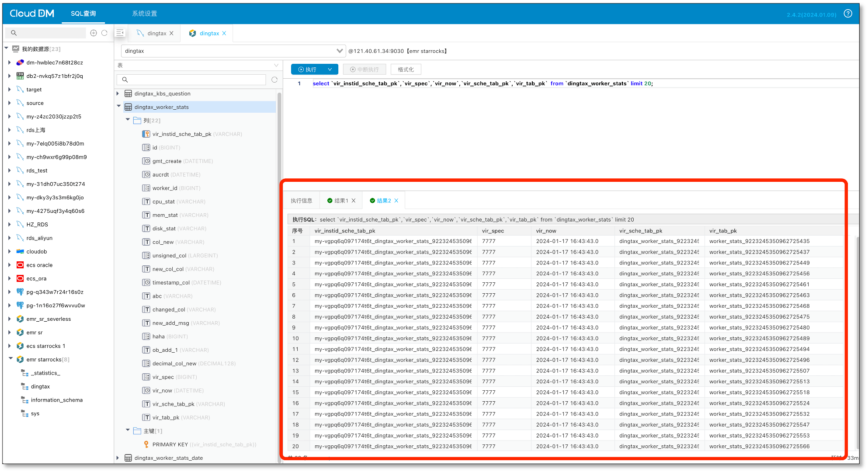Image resolution: width=868 pixels, height=472 pixels.
Task: Click the ecs oracle database icon
Action: pyautogui.click(x=20, y=265)
